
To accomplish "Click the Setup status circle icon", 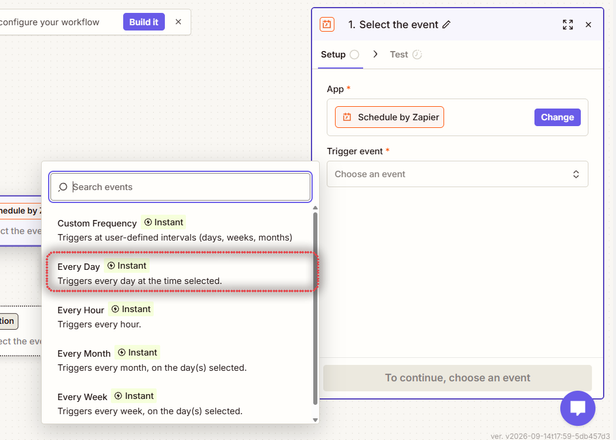I will [354, 55].
